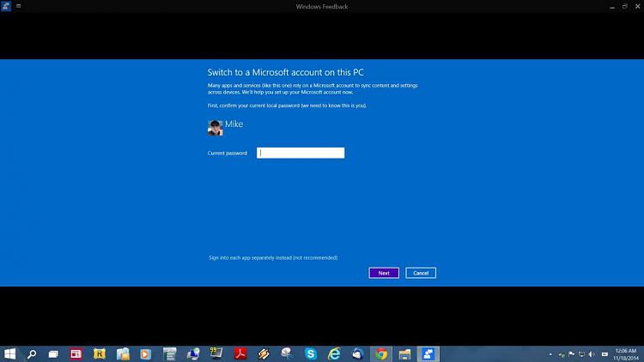Open taskbar Search magnifier
The width and height of the screenshot is (644, 362).
click(32, 353)
